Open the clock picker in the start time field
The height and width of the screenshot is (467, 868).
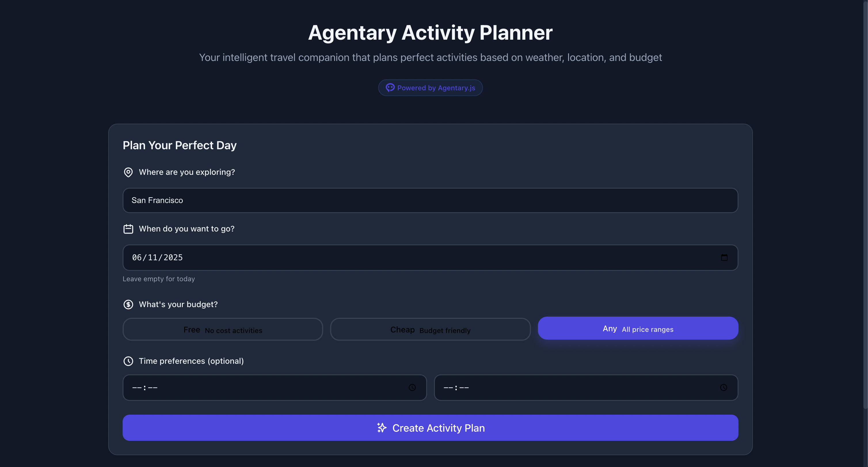coord(412,388)
